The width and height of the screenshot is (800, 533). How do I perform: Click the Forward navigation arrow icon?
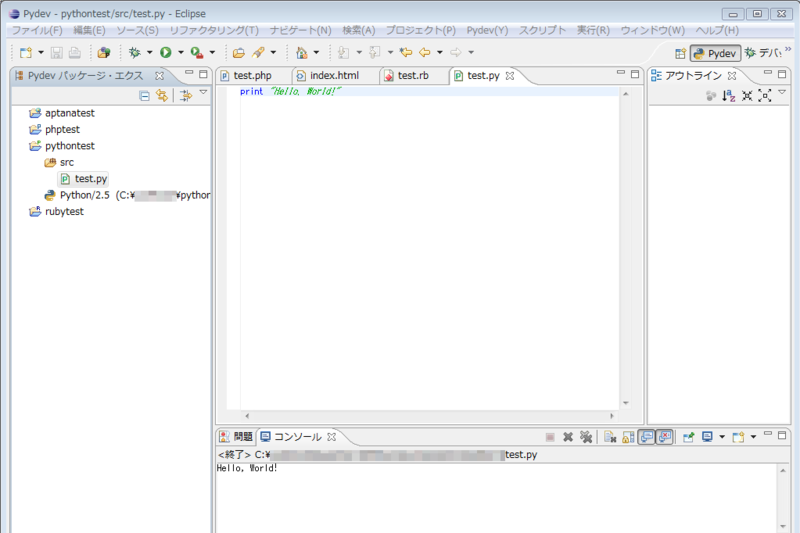pyautogui.click(x=456, y=52)
